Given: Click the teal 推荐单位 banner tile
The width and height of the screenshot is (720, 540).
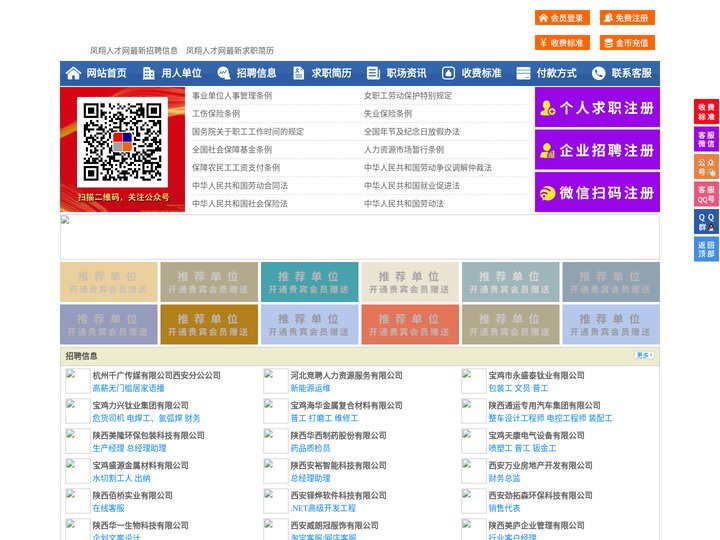Looking at the screenshot, I should coord(309,282).
